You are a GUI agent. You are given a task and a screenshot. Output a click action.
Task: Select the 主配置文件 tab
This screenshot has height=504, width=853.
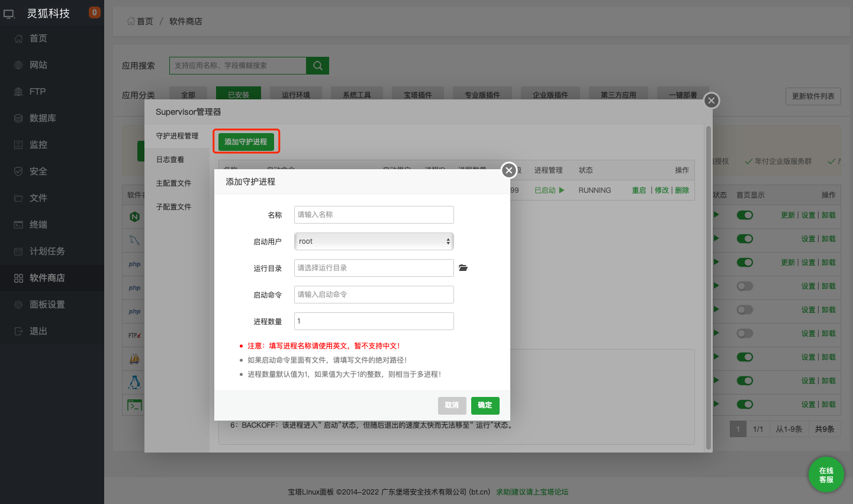(173, 183)
